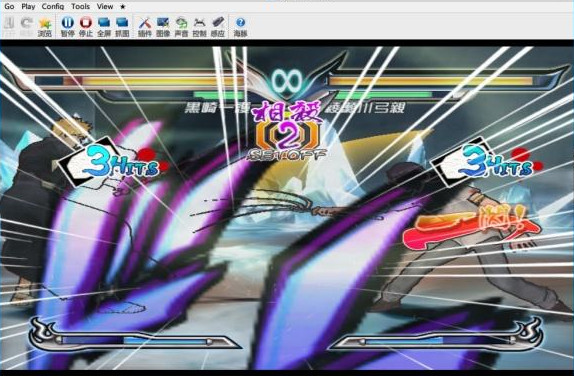Open the 图像 graphics settings icon
The height and width of the screenshot is (376, 574).
click(x=163, y=27)
